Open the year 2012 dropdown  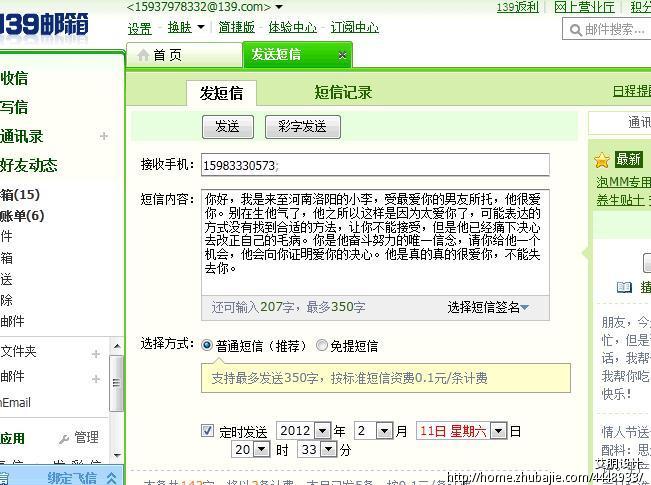pyautogui.click(x=323, y=431)
